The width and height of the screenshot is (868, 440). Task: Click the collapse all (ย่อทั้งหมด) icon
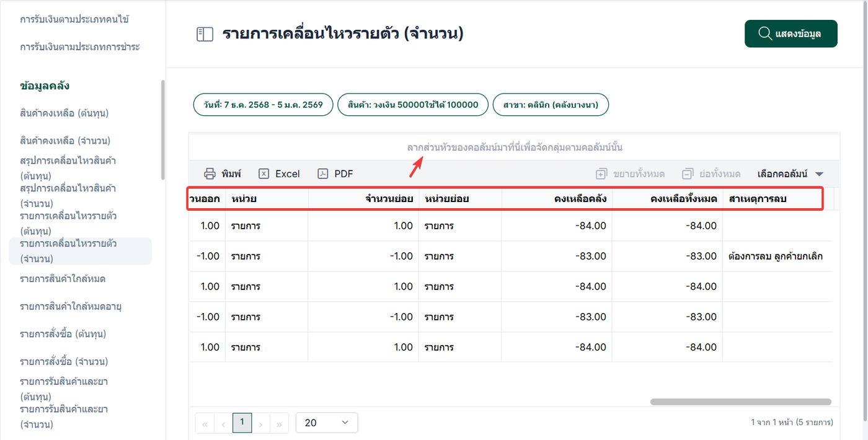(x=687, y=174)
